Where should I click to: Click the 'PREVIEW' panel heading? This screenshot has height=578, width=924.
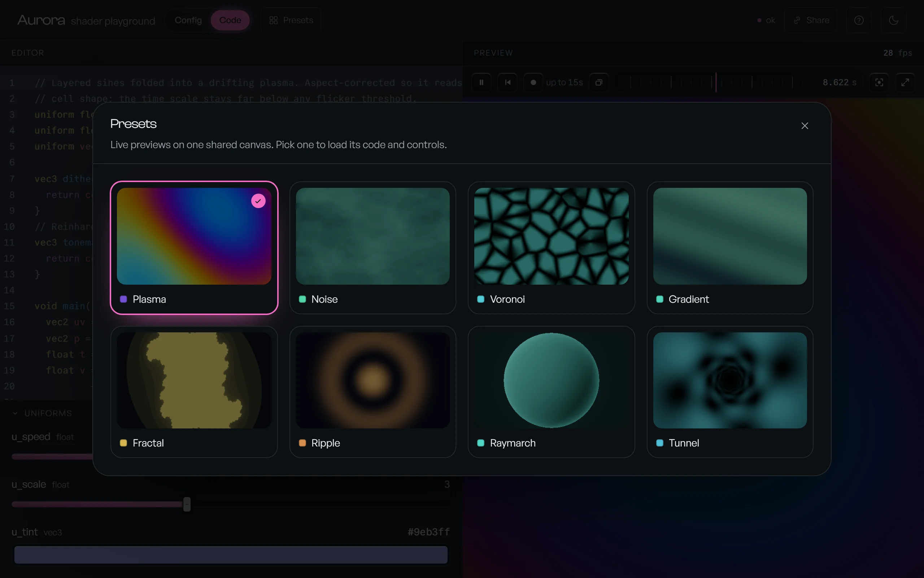pos(493,53)
